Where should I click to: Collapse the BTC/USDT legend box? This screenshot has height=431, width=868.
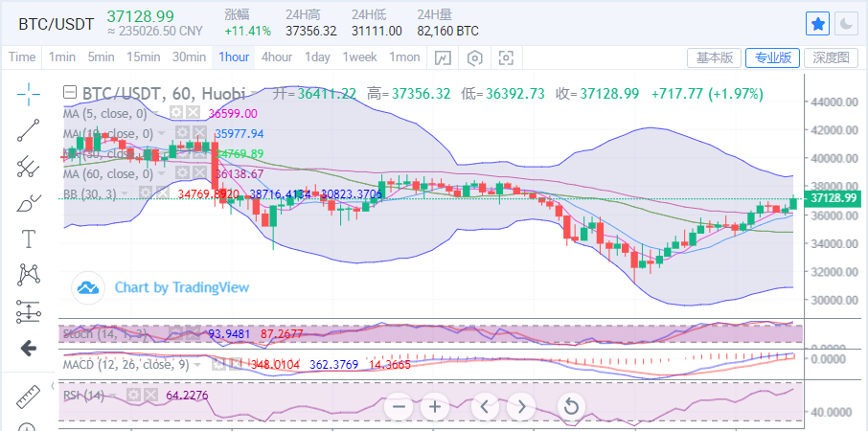coord(69,94)
